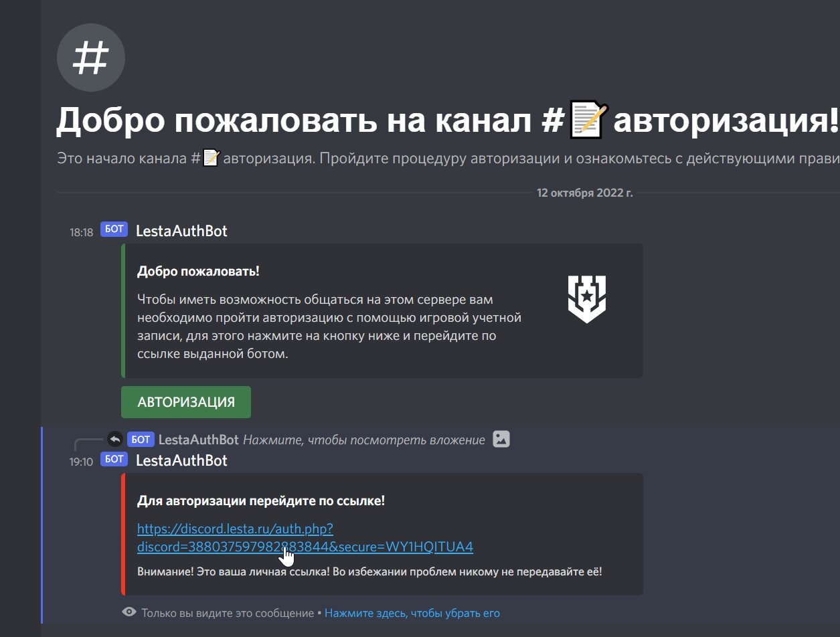The height and width of the screenshot is (637, 840).
Task: Click the 18:18 message timestamp
Action: pyautogui.click(x=82, y=233)
